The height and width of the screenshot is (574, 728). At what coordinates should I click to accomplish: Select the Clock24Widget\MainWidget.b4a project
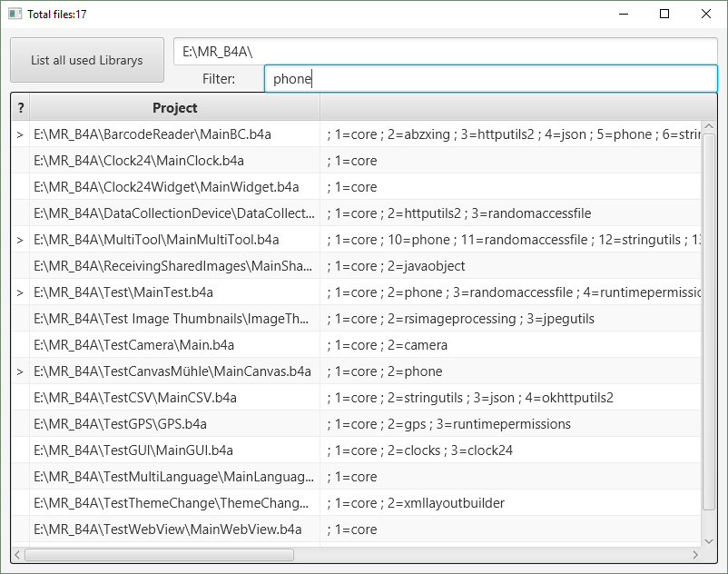click(x=175, y=187)
